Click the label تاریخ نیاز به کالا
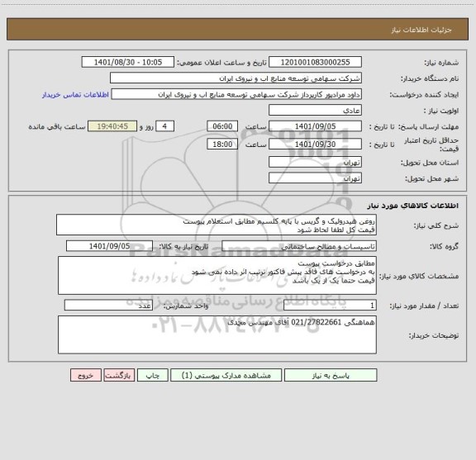 183,247
